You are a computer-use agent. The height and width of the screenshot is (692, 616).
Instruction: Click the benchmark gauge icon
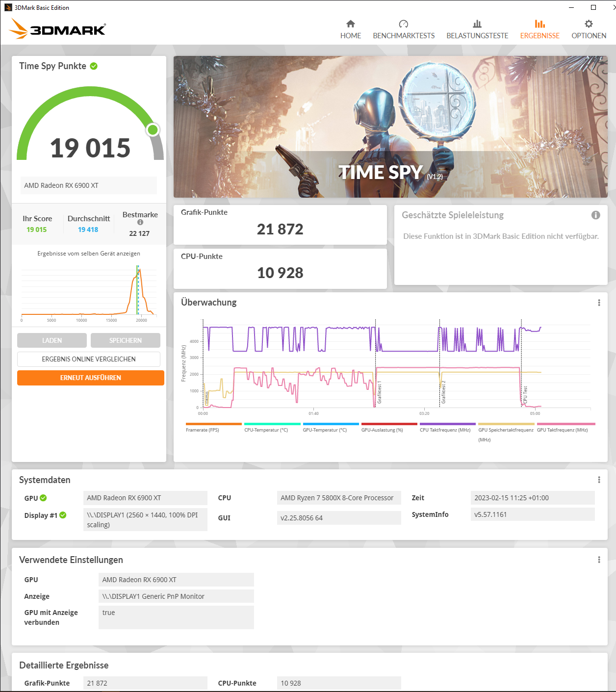point(404,24)
